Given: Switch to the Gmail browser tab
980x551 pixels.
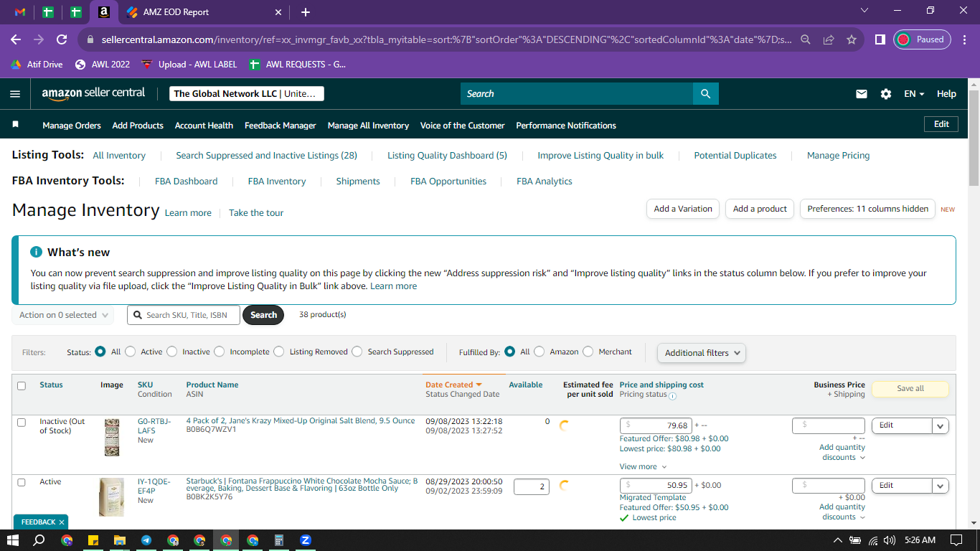Looking at the screenshot, I should click(21, 12).
